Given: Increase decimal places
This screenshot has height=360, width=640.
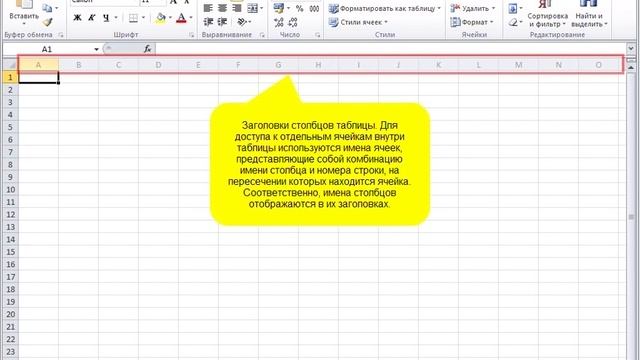Looking at the screenshot, I should click(279, 22).
